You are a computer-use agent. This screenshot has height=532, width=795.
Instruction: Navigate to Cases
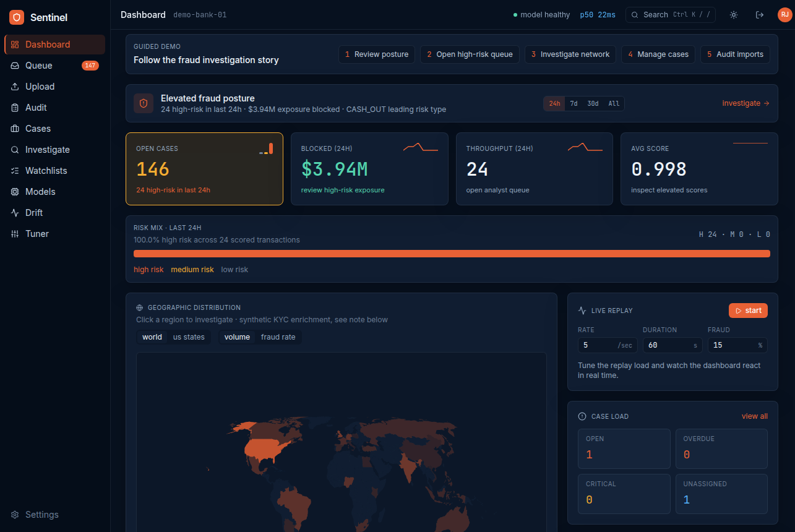click(54, 129)
